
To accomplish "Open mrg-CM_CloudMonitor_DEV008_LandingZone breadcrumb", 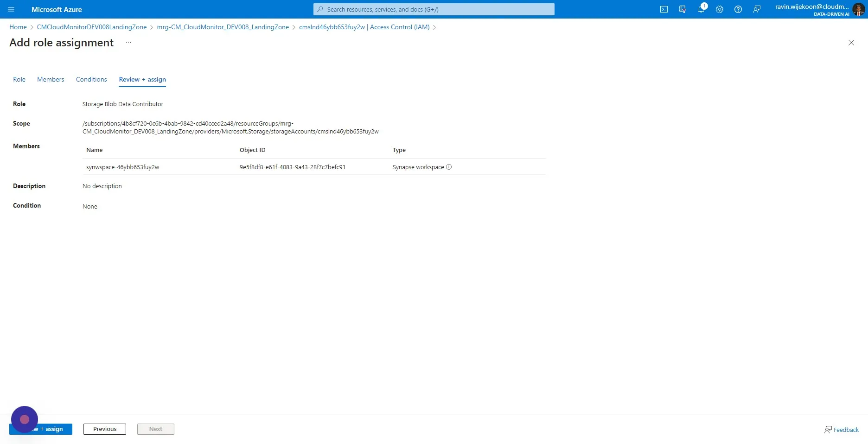I will point(223,27).
